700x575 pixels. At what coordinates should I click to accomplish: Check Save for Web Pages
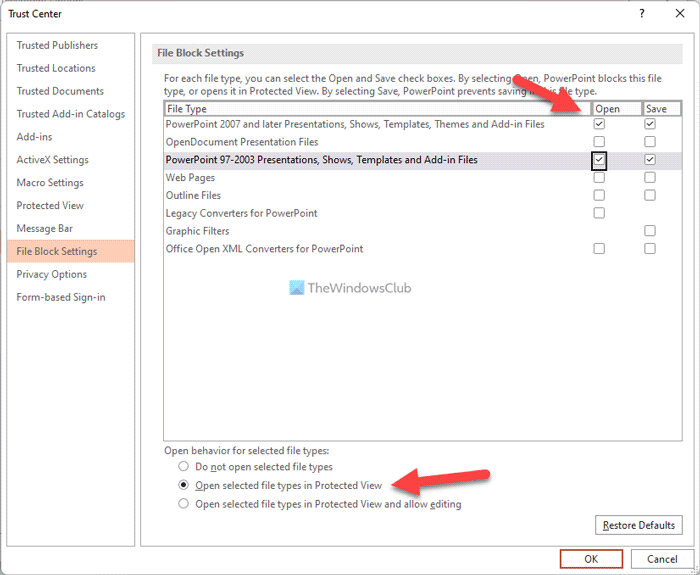coord(650,177)
